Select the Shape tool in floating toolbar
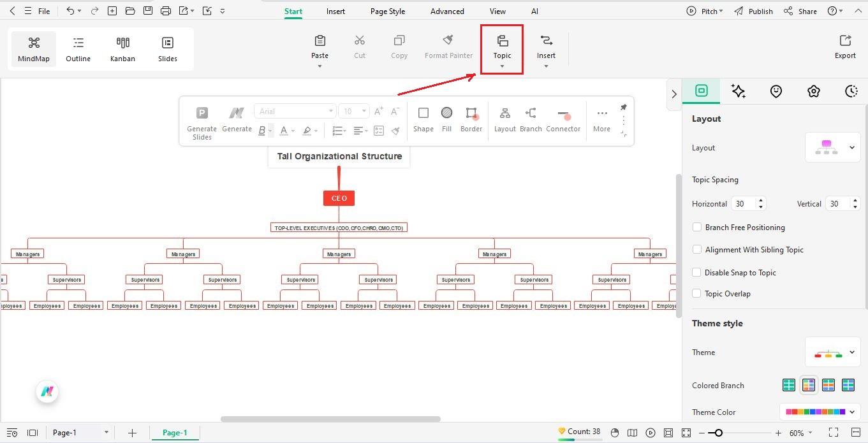 [x=423, y=119]
